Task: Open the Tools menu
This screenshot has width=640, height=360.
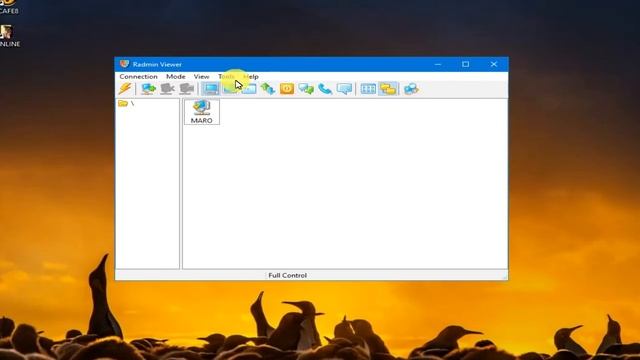Action: pyautogui.click(x=226, y=76)
